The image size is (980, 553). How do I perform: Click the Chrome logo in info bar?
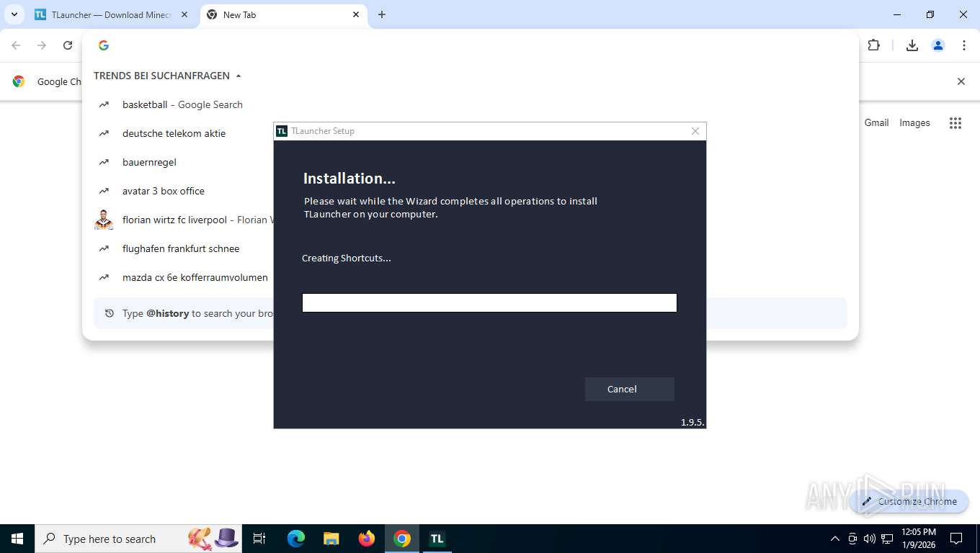click(19, 81)
